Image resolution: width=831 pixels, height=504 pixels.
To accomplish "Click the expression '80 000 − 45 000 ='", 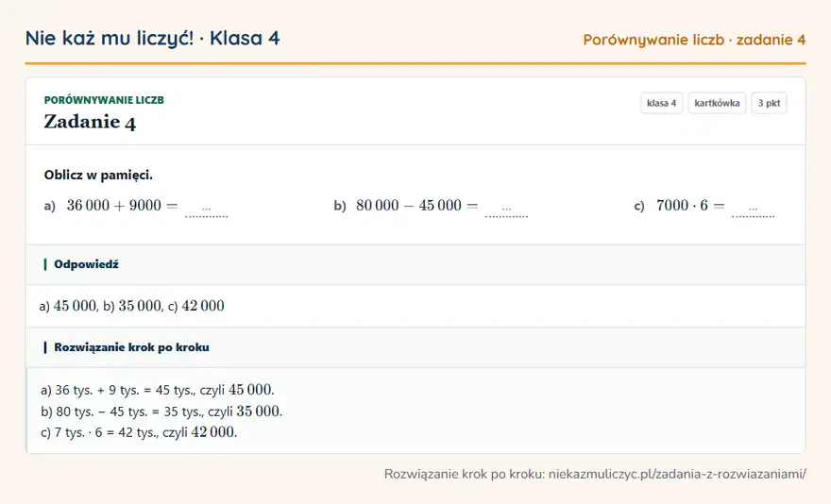I will [417, 206].
